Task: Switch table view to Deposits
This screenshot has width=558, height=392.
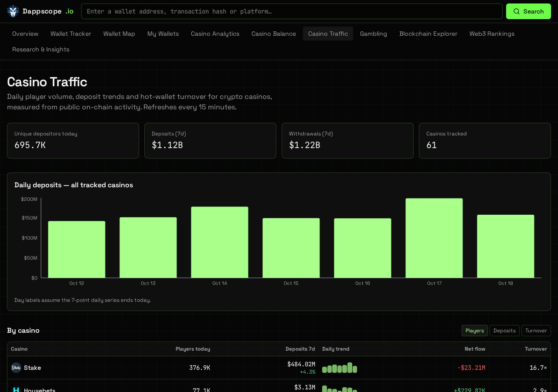Action: click(504, 331)
